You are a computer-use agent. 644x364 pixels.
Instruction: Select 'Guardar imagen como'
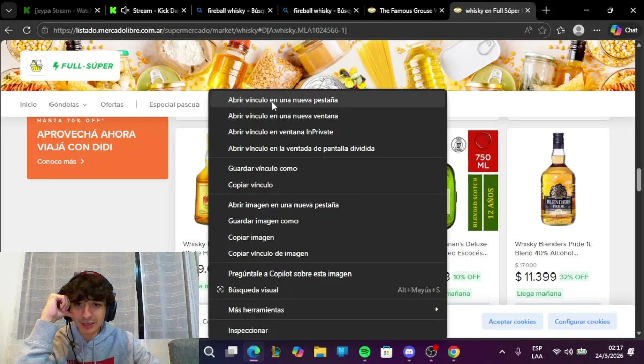(327, 221)
